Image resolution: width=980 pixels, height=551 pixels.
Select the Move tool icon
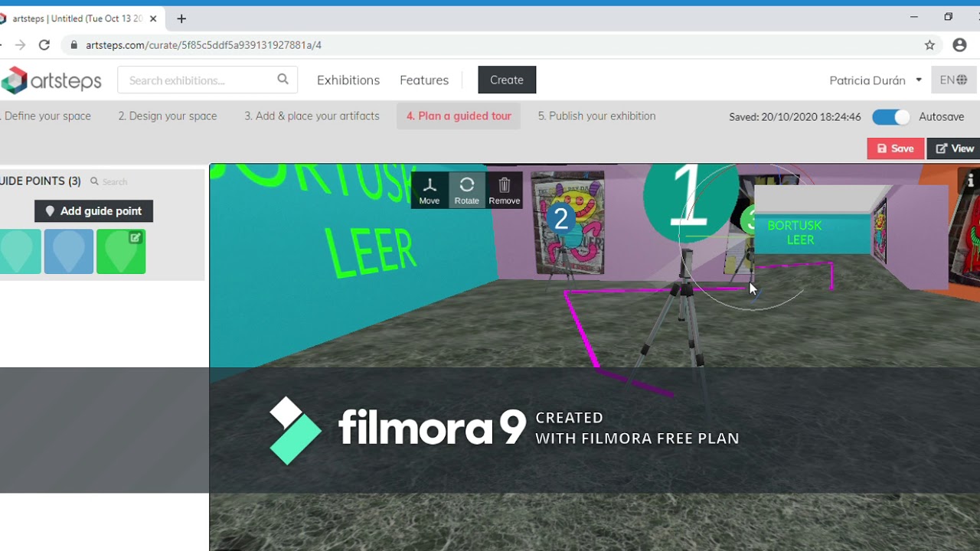point(430,191)
